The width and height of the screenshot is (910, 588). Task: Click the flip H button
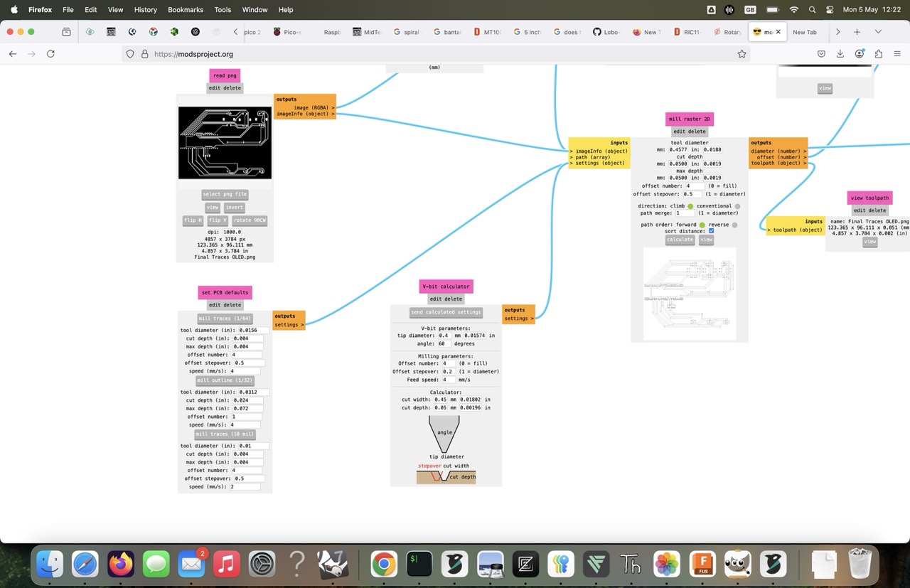pyautogui.click(x=193, y=220)
